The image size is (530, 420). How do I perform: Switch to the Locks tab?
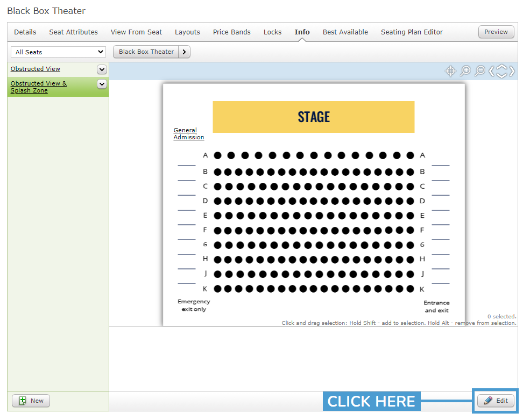(x=272, y=32)
